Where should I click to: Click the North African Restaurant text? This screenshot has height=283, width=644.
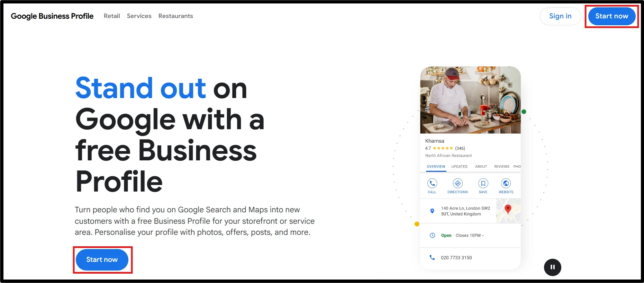click(448, 156)
